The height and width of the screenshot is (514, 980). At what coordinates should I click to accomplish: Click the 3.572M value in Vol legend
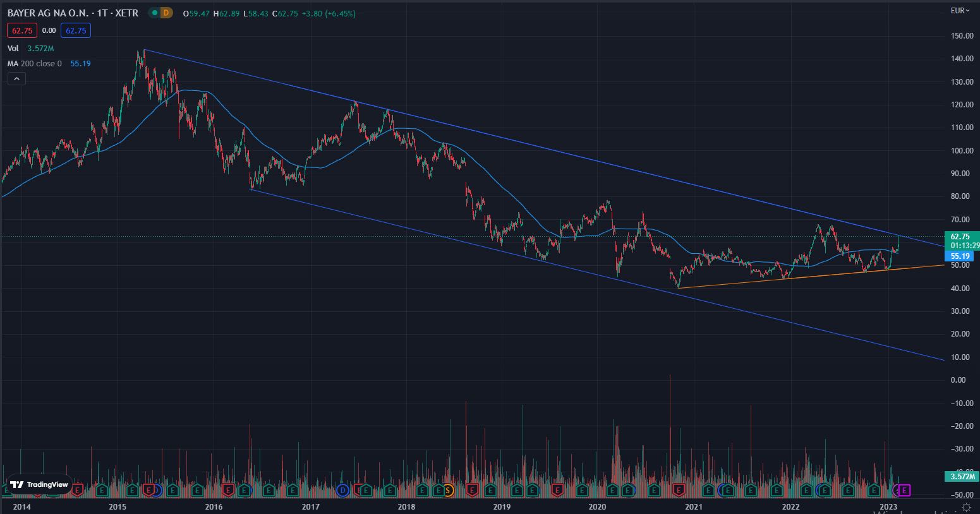(x=40, y=48)
